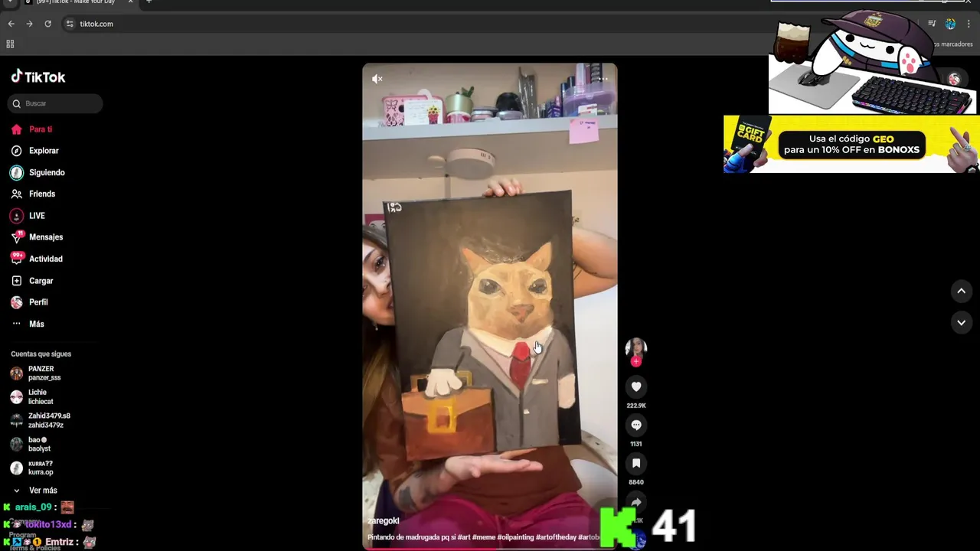Open the browser tab search dropdown

coord(9,2)
